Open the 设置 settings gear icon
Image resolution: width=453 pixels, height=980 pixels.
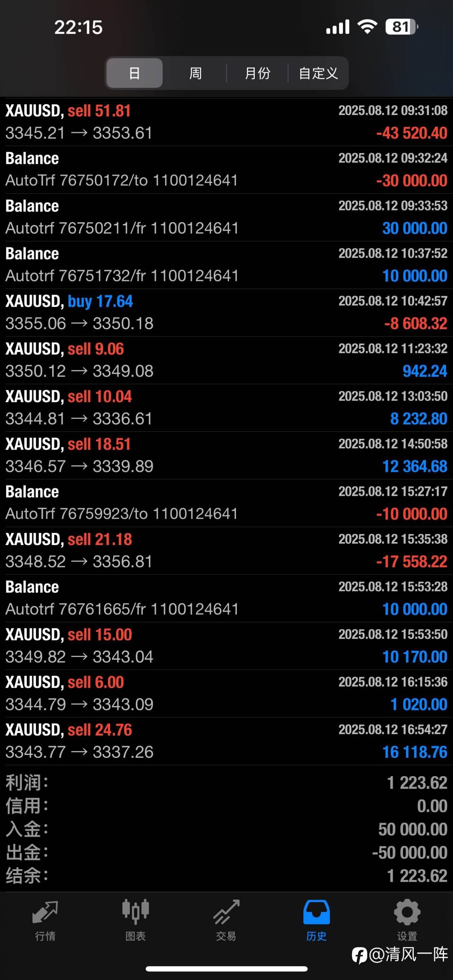coord(407,912)
